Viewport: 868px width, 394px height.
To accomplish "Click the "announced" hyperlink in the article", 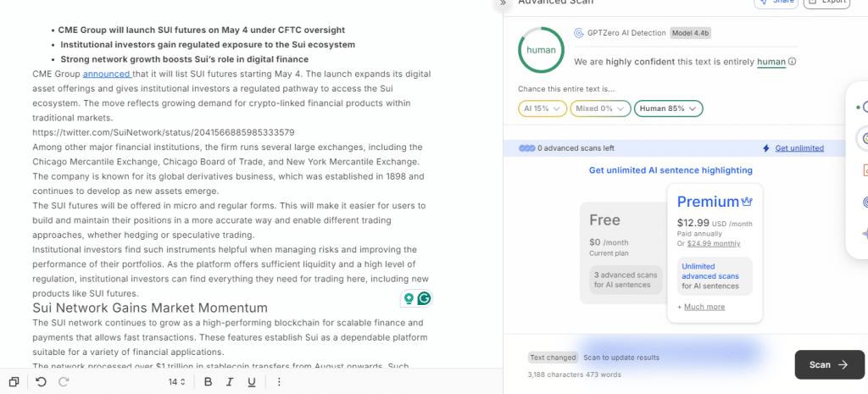I will (x=106, y=74).
